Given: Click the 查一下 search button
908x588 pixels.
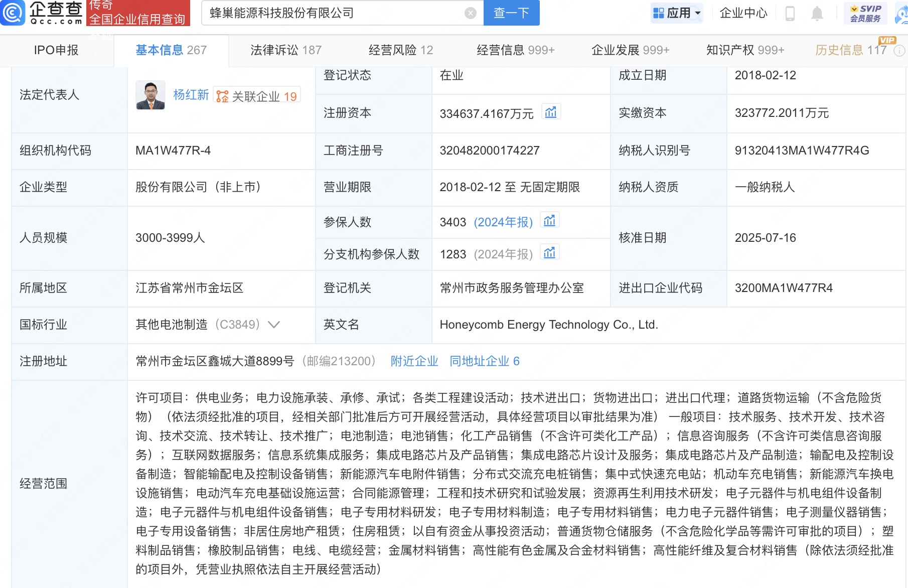Looking at the screenshot, I should [512, 13].
